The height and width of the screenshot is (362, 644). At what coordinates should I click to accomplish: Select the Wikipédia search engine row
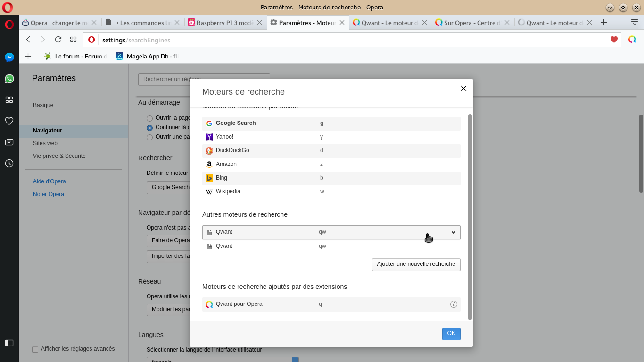[x=331, y=191]
